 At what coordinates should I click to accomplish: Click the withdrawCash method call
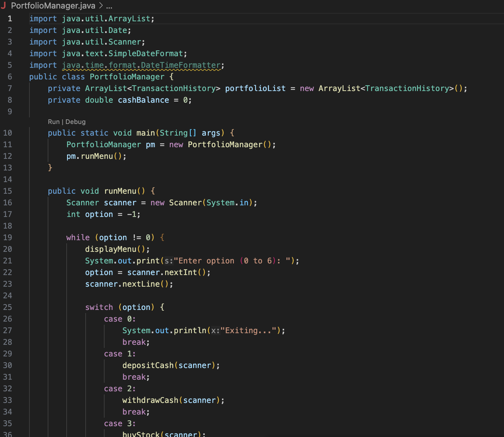(150, 400)
